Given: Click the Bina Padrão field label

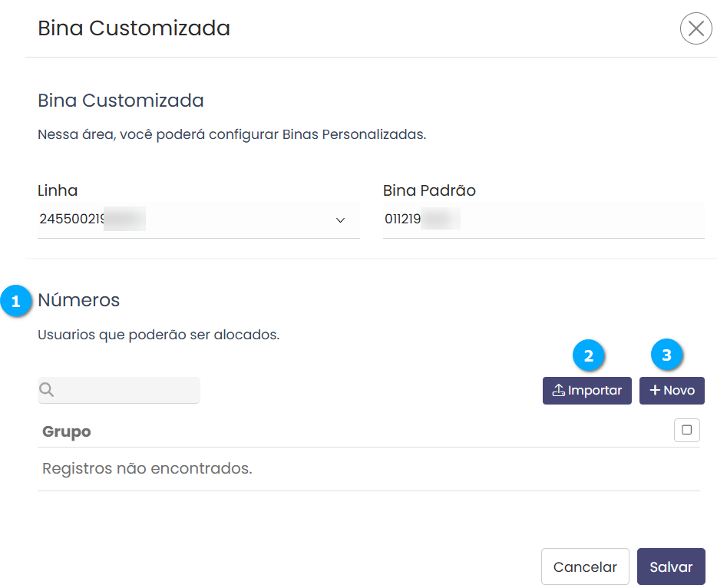Looking at the screenshot, I should click(x=429, y=190).
